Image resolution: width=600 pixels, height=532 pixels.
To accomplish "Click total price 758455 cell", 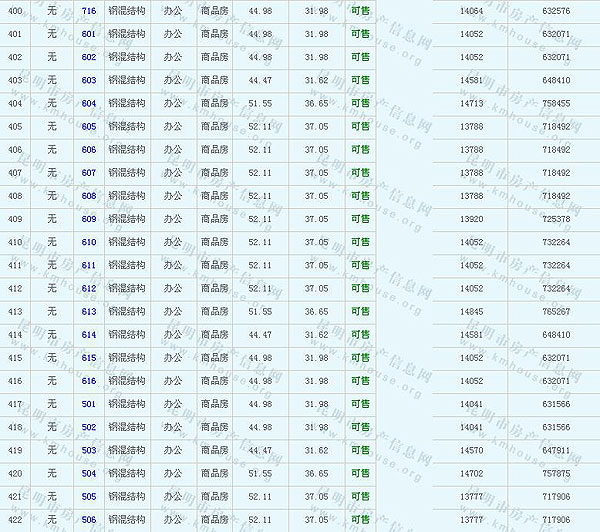I will point(556,103).
